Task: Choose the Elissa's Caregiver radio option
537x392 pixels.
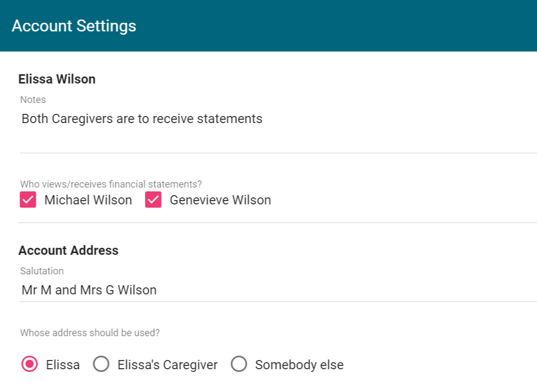Action: [x=101, y=364]
